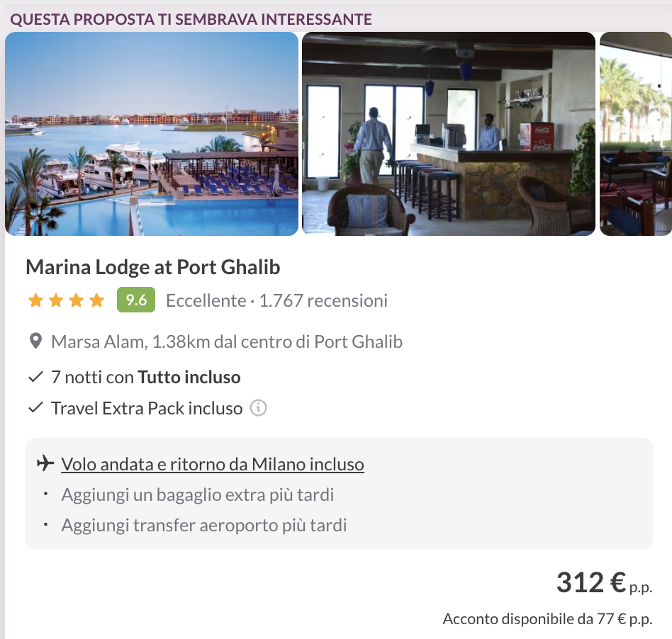This screenshot has height=639, width=672.
Task: Click Acconto disponibile da 77 € p.p.
Action: click(548, 619)
